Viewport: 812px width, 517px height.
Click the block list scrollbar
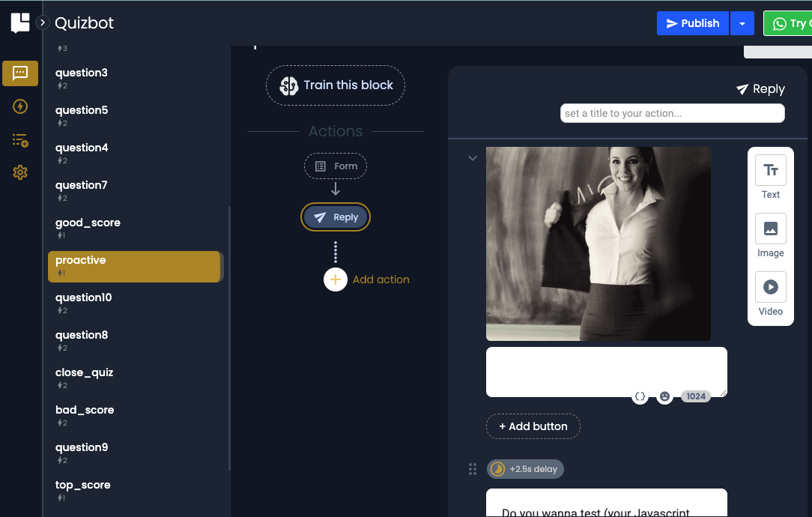[229, 338]
